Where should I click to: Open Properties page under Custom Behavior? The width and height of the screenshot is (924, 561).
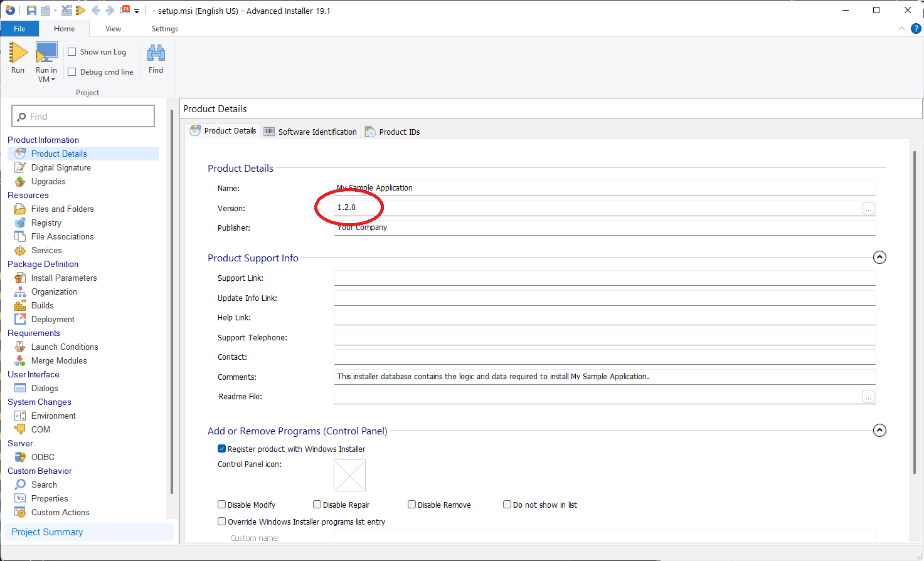coord(50,498)
